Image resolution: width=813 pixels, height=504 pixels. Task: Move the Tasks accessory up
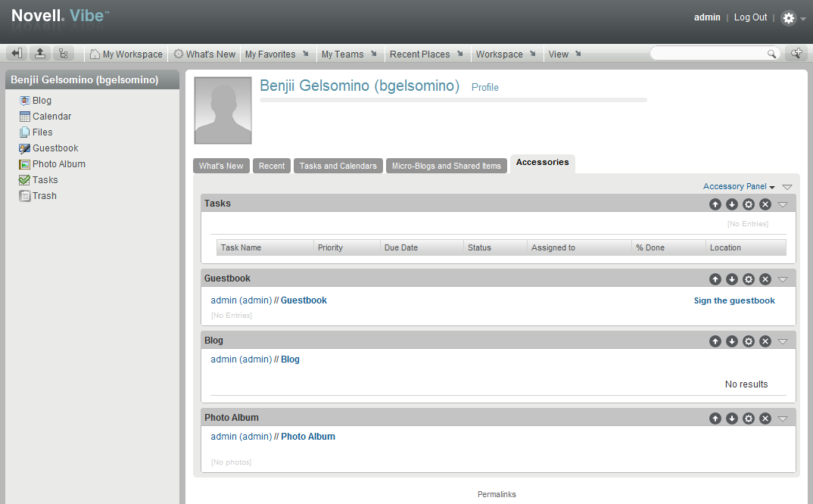(x=715, y=204)
